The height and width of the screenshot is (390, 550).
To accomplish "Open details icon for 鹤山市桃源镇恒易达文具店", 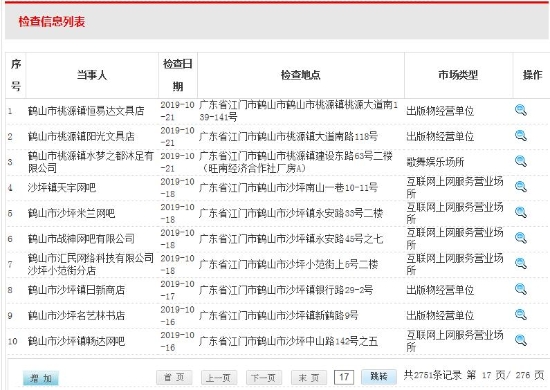I will [x=521, y=110].
